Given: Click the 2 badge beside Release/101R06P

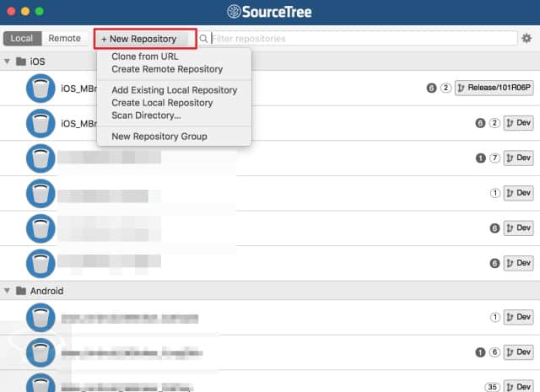Looking at the screenshot, I should pos(446,88).
